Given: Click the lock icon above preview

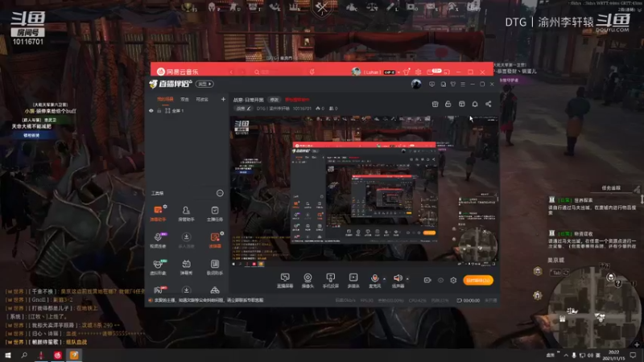Looking at the screenshot, I should [x=448, y=104].
